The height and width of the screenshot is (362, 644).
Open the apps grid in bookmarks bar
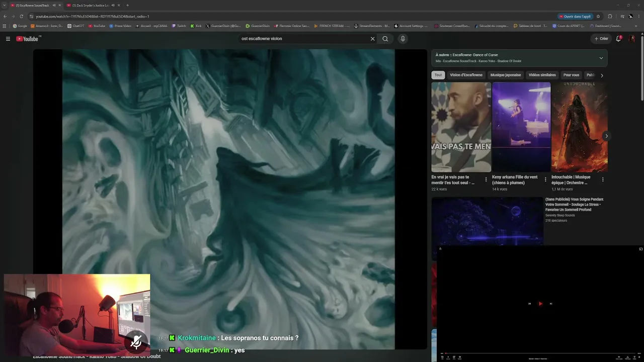tap(5, 26)
